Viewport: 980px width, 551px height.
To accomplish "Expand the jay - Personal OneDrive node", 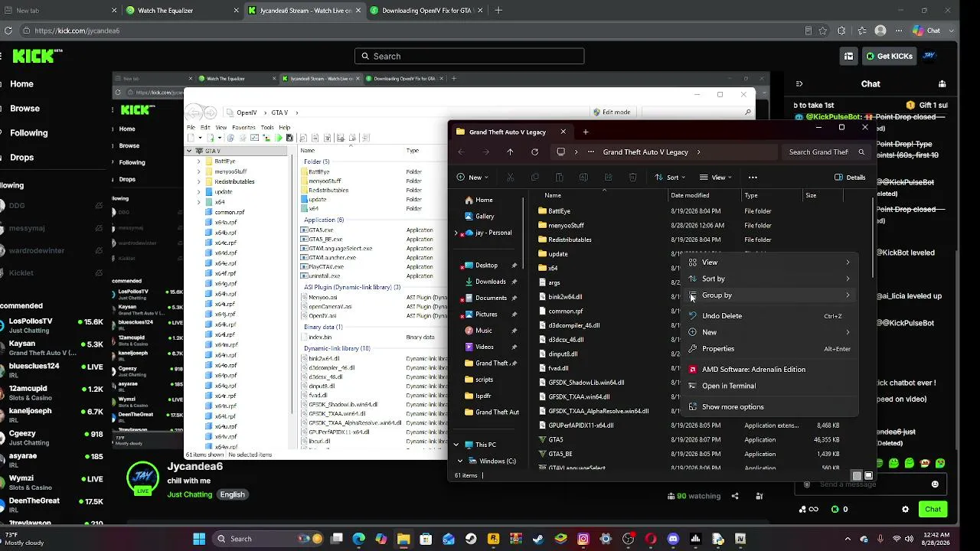I will click(457, 233).
